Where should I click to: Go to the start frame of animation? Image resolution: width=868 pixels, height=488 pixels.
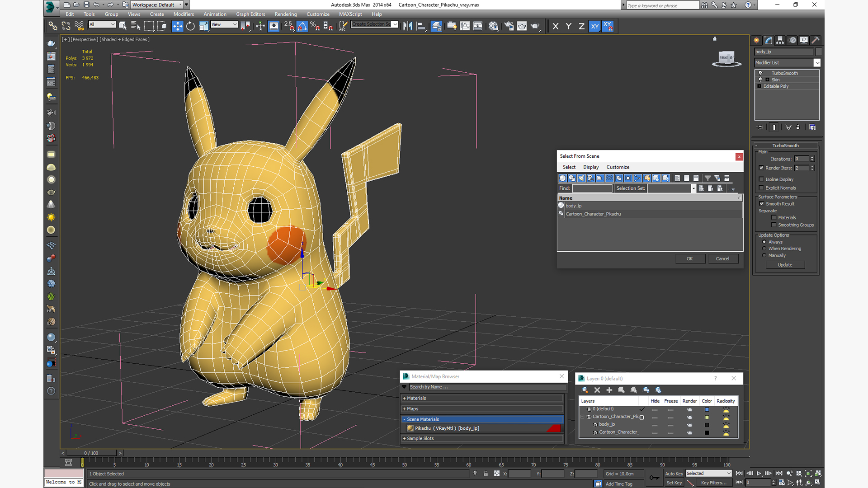coord(739,473)
